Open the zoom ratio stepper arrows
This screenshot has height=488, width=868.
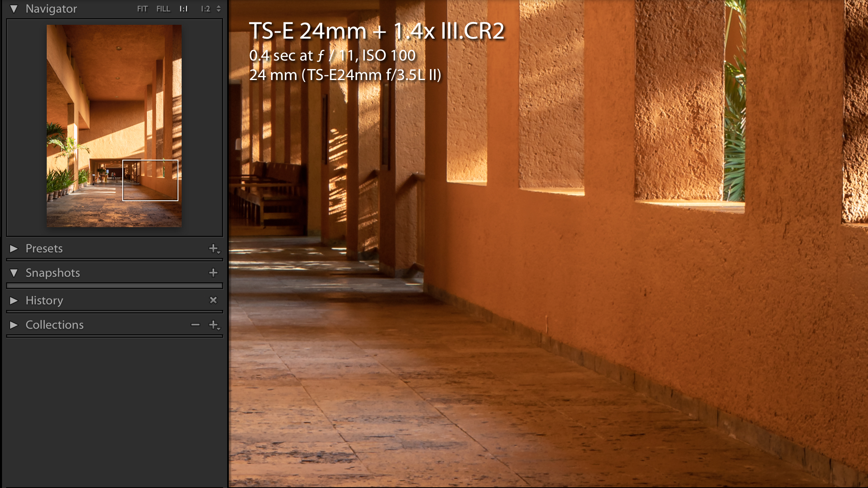click(219, 9)
